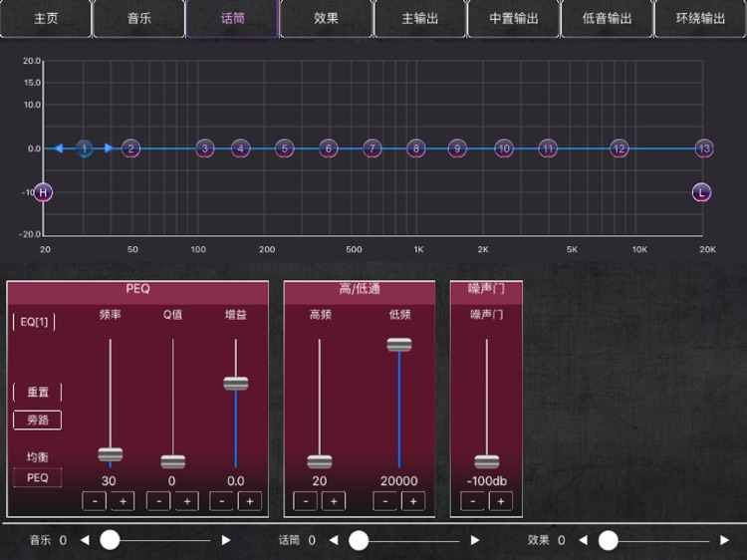Viewport: 747px width, 560px height.
Task: Decrease Q value with minus button
Action: coord(158,501)
